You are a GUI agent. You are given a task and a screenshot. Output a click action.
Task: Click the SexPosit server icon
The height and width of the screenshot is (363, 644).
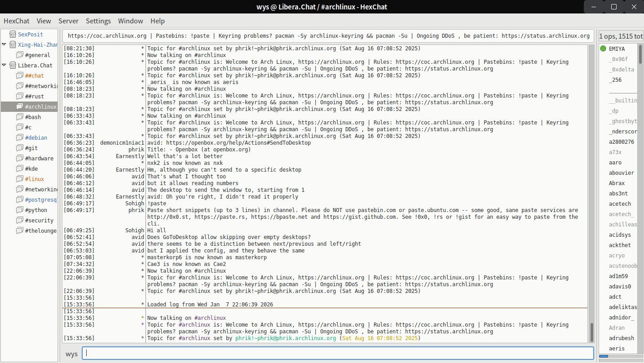tap(12, 34)
